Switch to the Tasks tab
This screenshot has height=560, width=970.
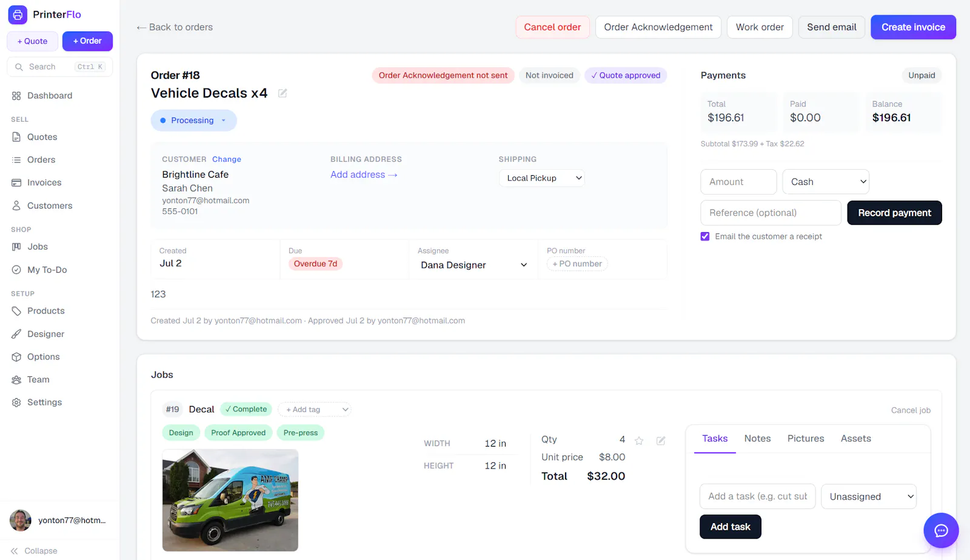715,439
